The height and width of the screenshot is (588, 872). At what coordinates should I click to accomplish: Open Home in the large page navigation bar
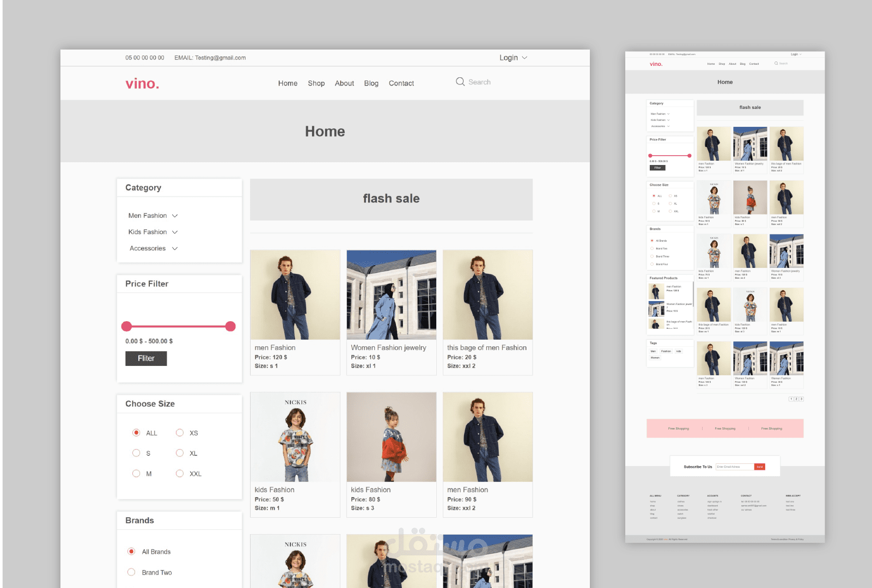[288, 83]
